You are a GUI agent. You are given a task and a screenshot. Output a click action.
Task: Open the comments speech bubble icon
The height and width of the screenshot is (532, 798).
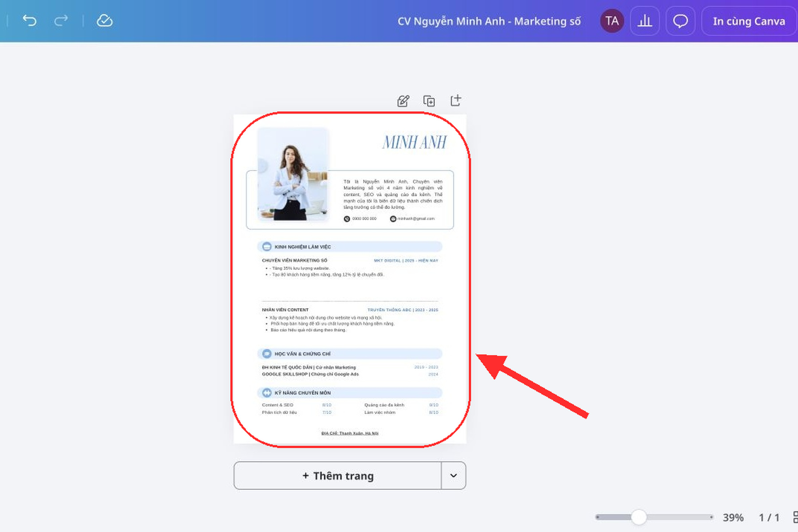coord(681,21)
